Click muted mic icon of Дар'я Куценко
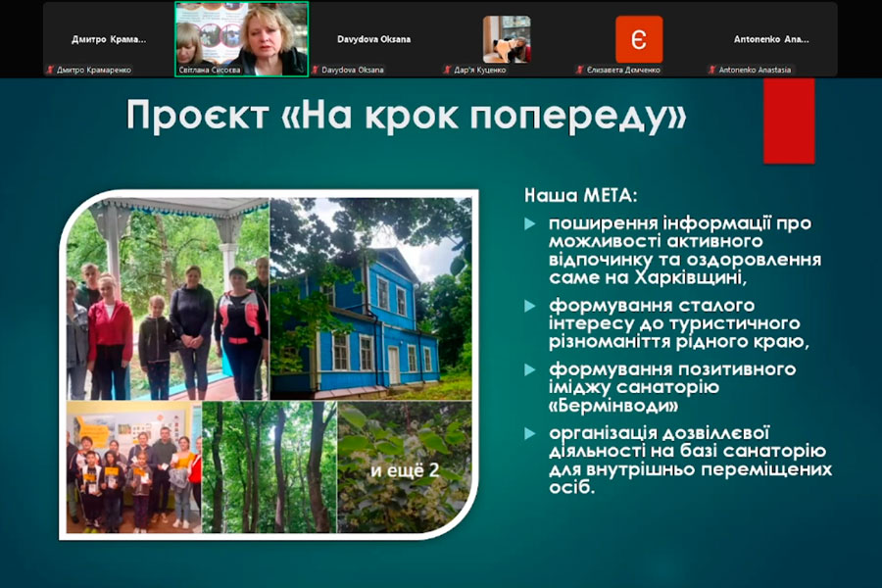 tap(447, 70)
